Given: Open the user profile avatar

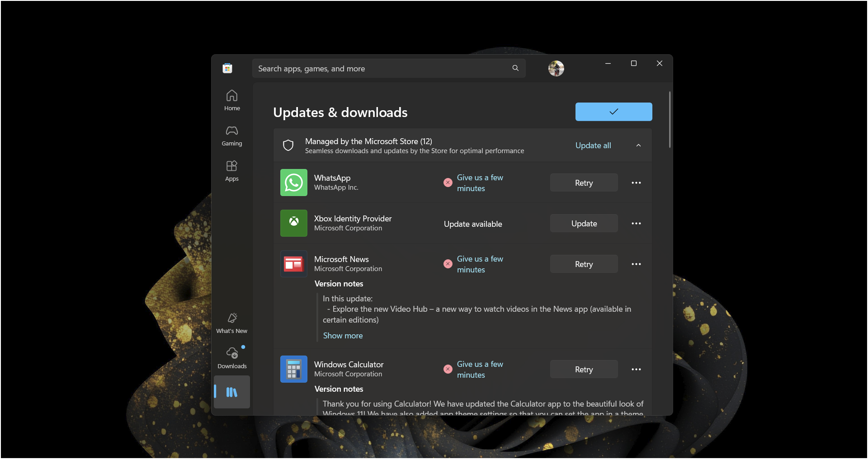Looking at the screenshot, I should [x=556, y=68].
